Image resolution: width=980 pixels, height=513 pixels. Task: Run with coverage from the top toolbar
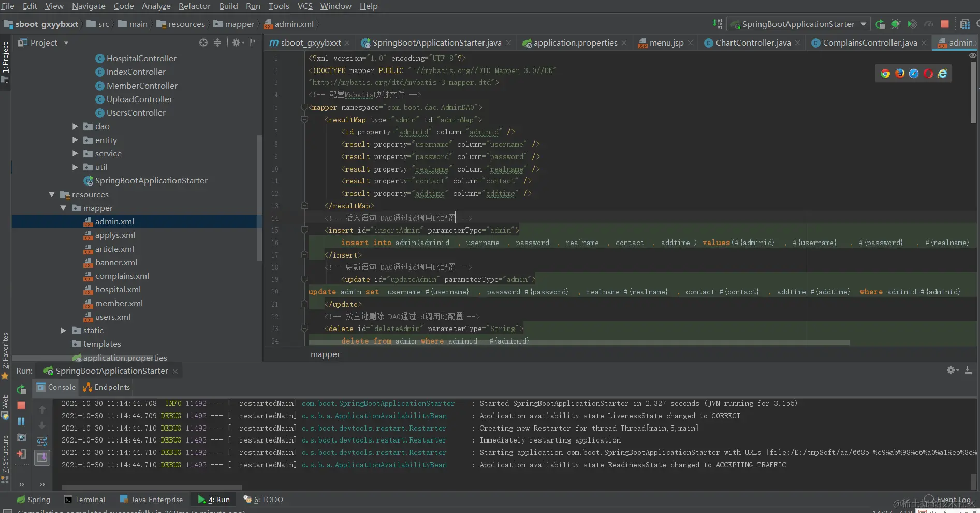click(x=912, y=24)
